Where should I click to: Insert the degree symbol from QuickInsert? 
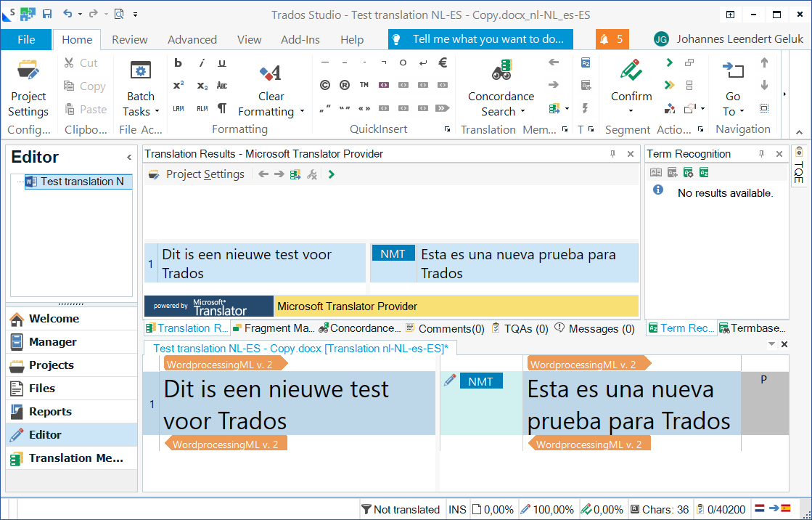click(x=403, y=62)
